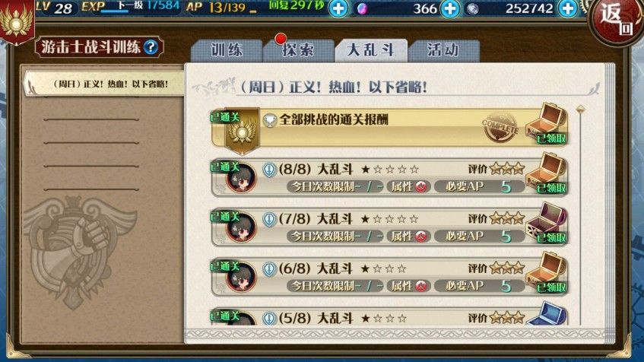Open the blue chest on (5/8) 大乱斗

click(x=547, y=313)
